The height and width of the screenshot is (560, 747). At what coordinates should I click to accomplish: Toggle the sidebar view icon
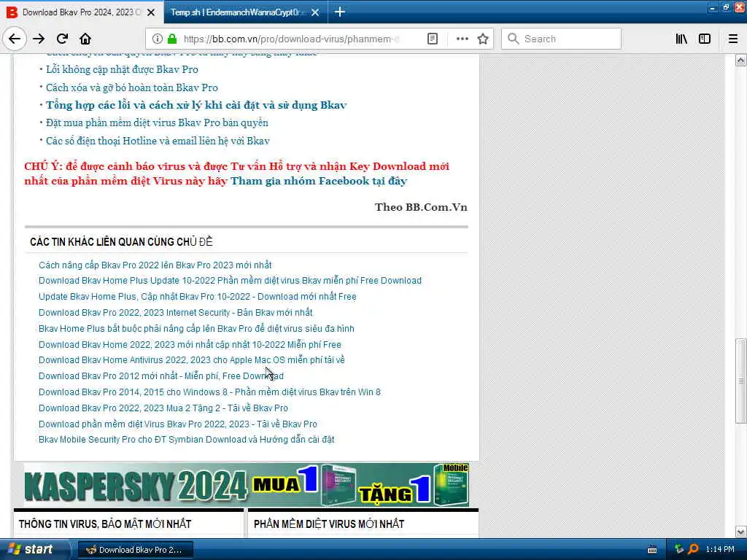[705, 39]
